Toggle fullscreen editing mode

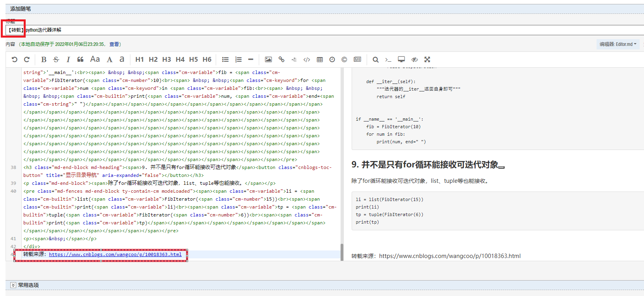coord(427,59)
